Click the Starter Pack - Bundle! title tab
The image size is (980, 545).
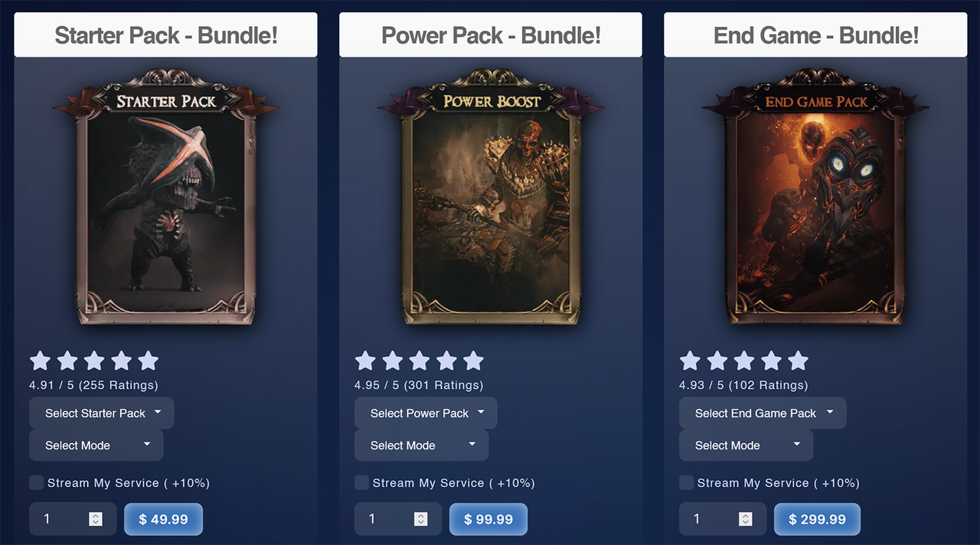tap(165, 34)
